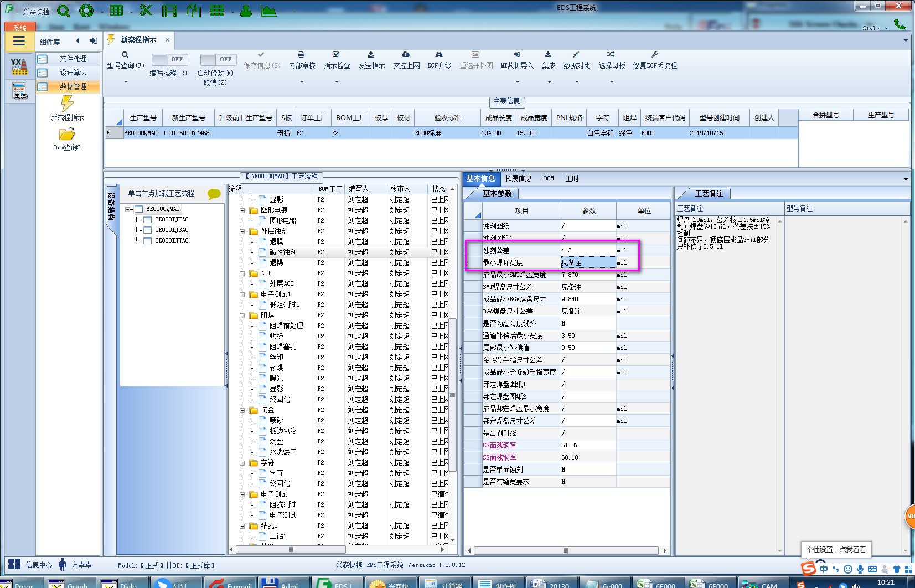Toggle the 编写流程(R) OFF switch
Image resolution: width=915 pixels, height=588 pixels.
[169, 59]
